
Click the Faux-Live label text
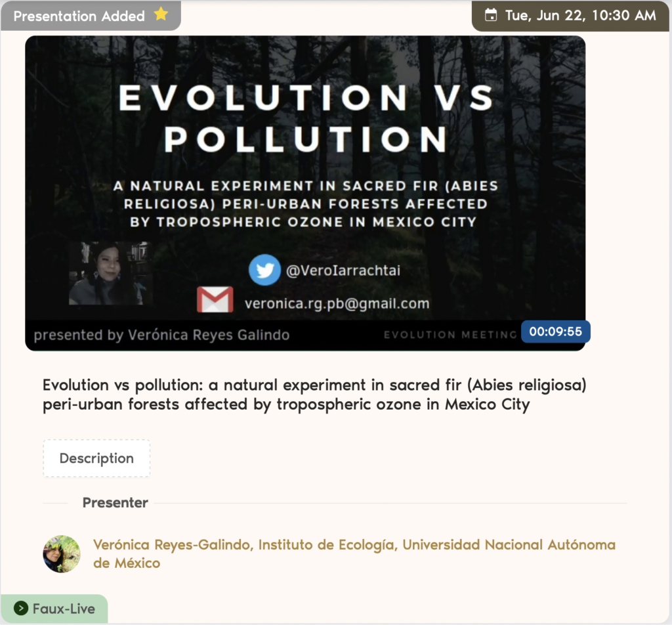tap(64, 609)
